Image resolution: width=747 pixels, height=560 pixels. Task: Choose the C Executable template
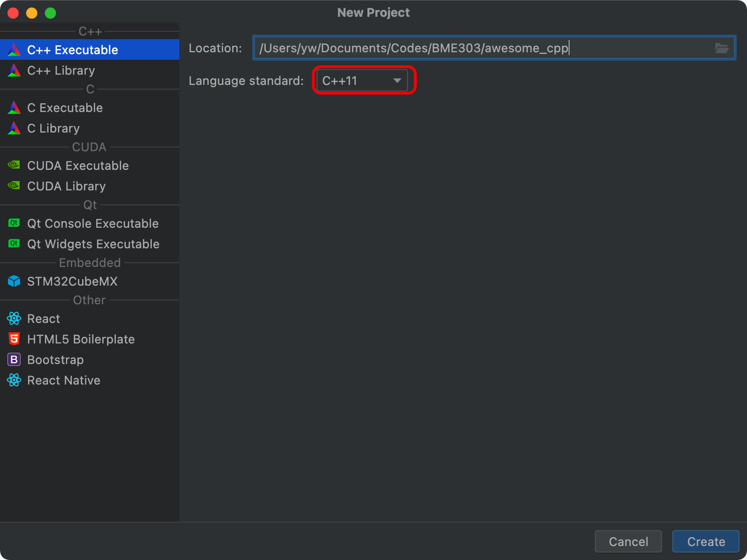click(65, 108)
